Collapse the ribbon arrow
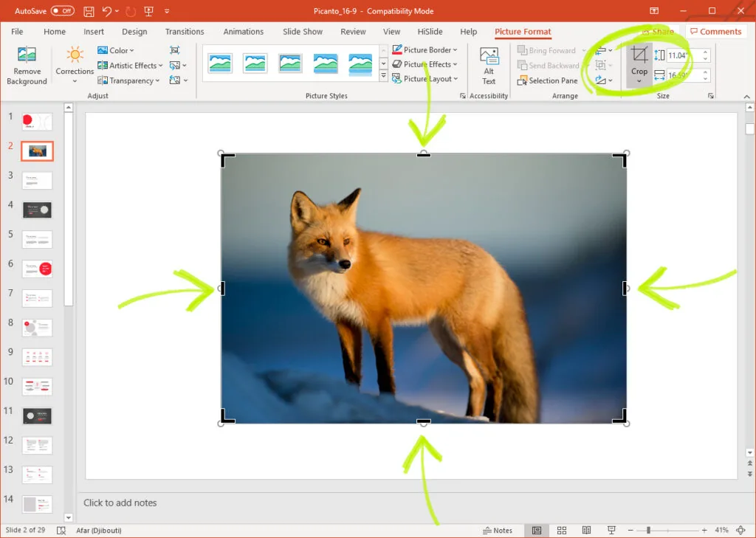The height and width of the screenshot is (538, 756). click(747, 96)
